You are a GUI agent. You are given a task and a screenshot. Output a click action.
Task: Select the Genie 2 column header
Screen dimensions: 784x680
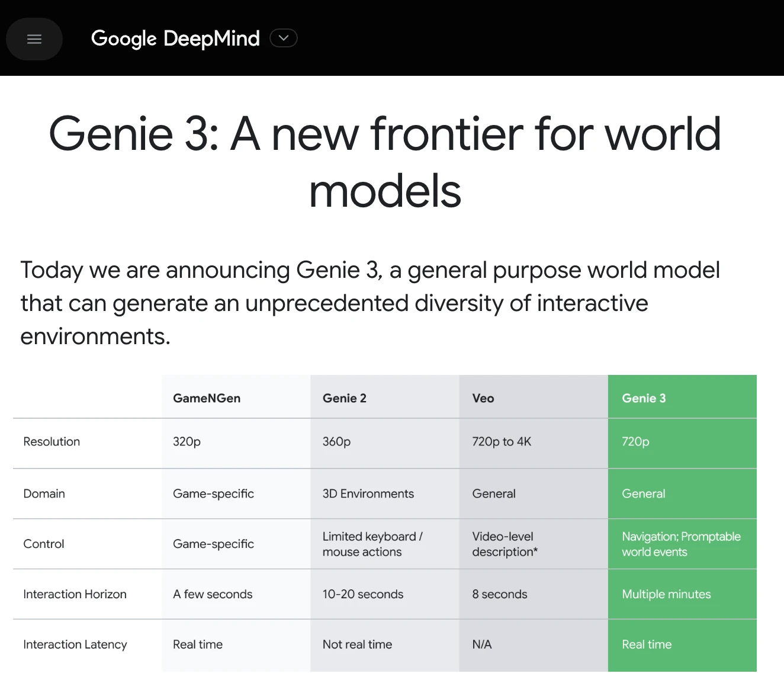tap(345, 398)
